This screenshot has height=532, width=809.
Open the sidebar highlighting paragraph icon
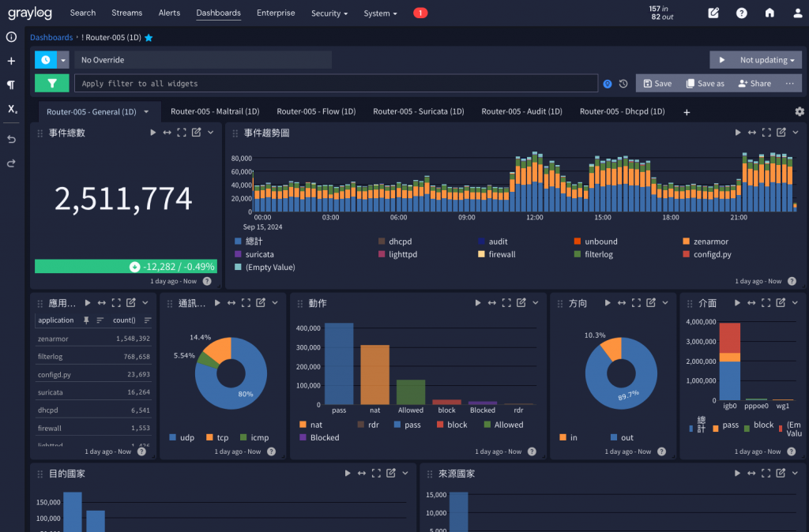(11, 85)
